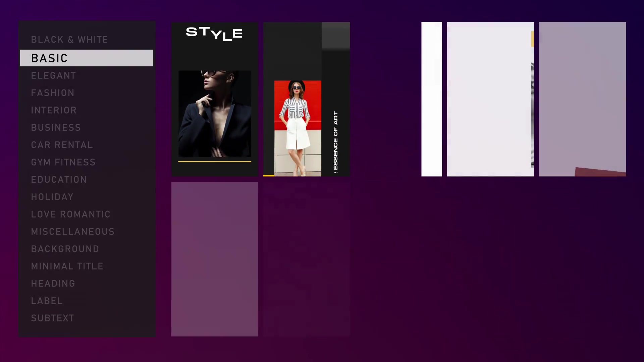This screenshot has width=644, height=362.
Task: Open the MISCELLANEOUS category
Action: coord(72,232)
